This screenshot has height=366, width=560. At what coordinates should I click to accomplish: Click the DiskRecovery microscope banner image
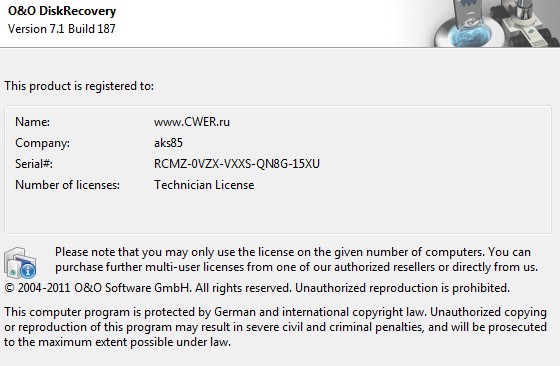[x=496, y=23]
